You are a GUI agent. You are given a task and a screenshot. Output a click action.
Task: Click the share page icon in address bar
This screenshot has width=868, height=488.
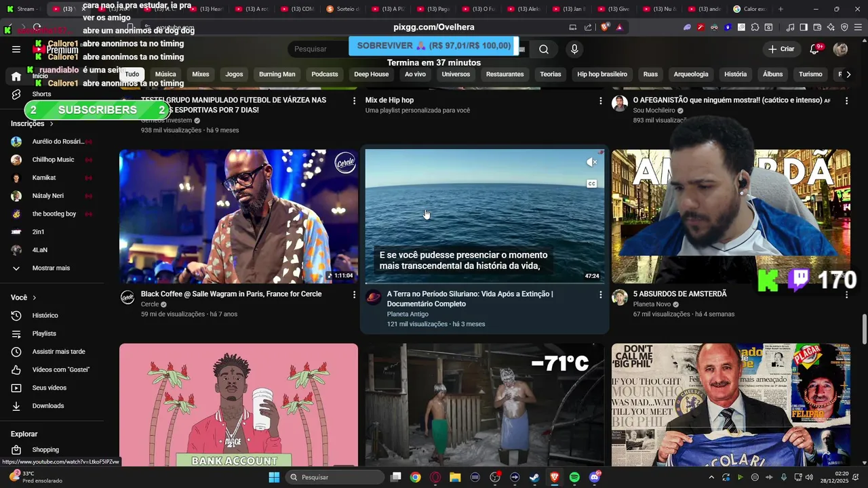point(588,27)
